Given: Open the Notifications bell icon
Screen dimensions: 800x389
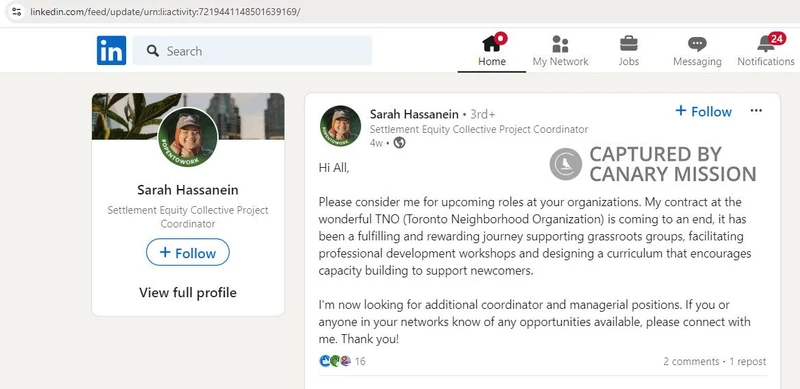Looking at the screenshot, I should pos(765,44).
